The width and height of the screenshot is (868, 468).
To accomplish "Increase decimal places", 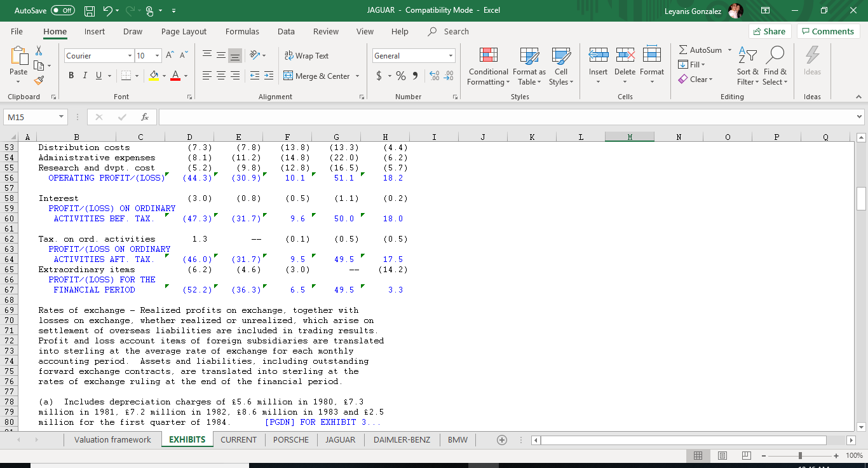I will pos(435,76).
